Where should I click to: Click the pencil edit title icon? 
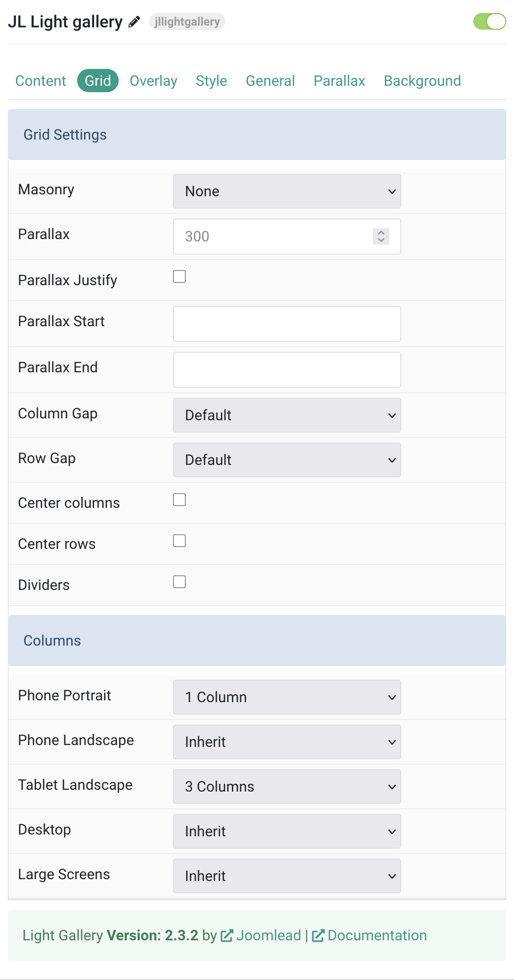[x=134, y=21]
